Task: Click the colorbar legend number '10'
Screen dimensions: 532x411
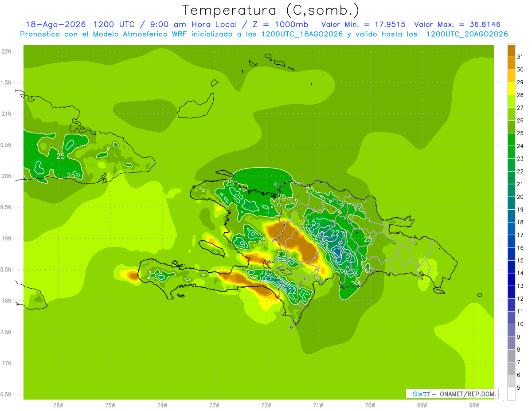Action: pyautogui.click(x=520, y=324)
